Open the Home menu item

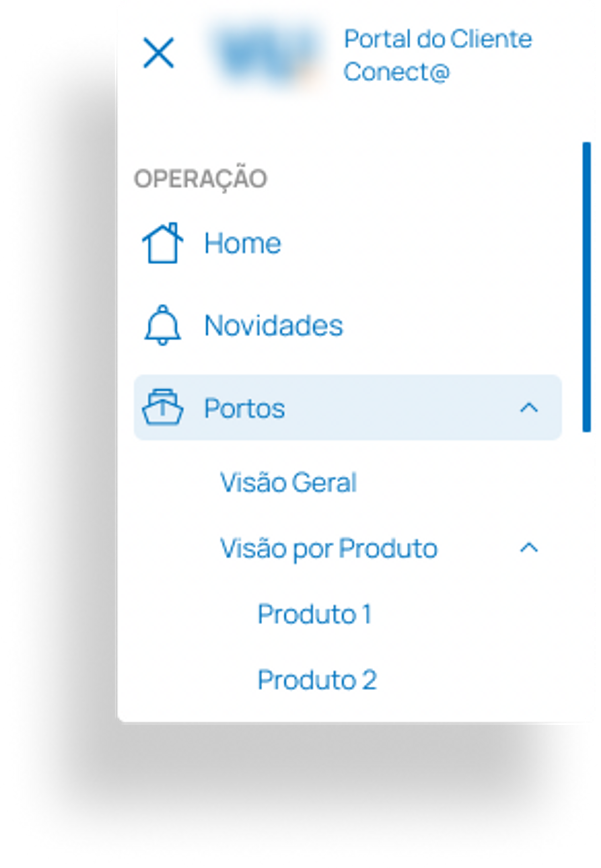click(x=243, y=243)
